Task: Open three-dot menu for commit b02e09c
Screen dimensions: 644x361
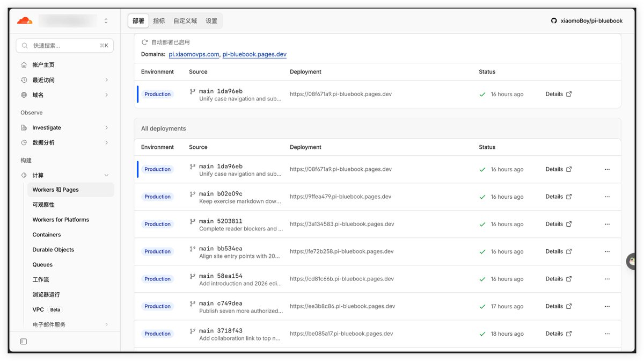Action: (607, 197)
